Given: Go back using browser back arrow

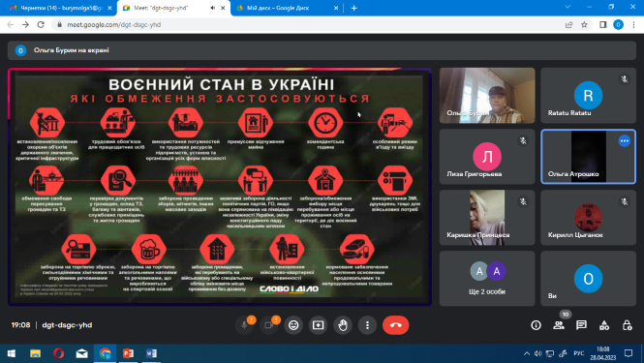Looking at the screenshot, I should pyautogui.click(x=11, y=24).
